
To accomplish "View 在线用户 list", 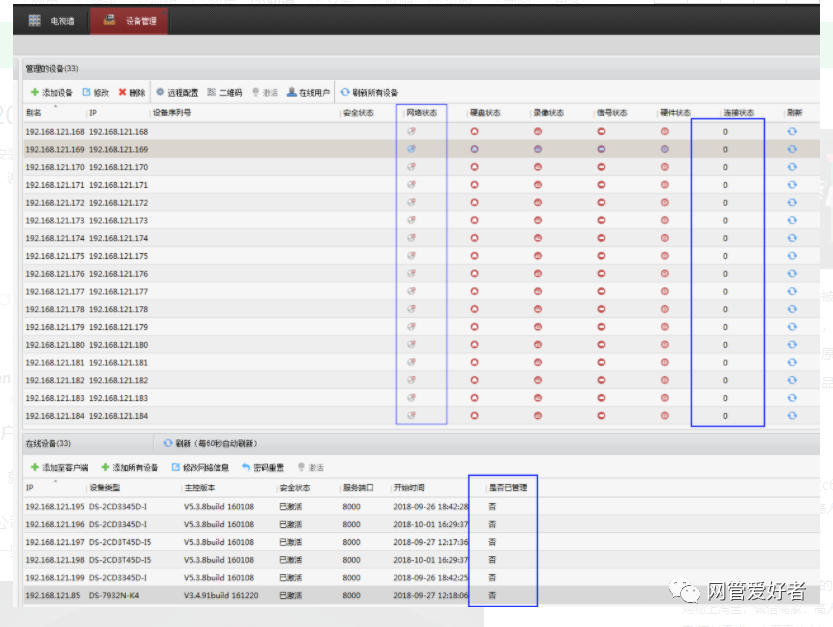I will pyautogui.click(x=308, y=92).
